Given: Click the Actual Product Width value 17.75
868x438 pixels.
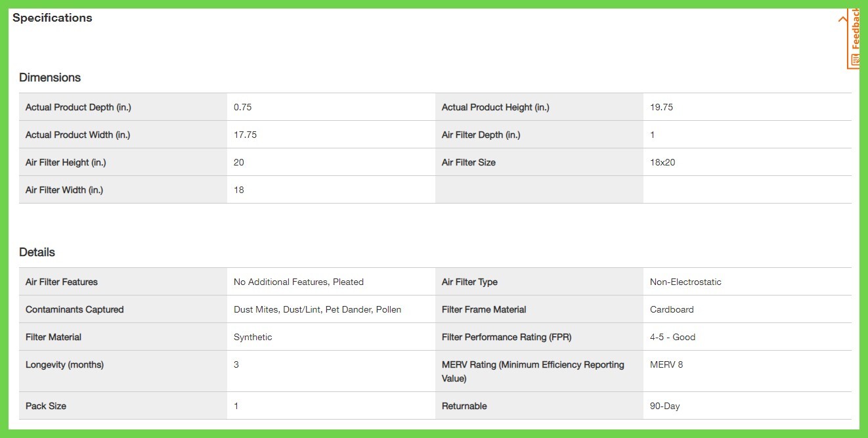Looking at the screenshot, I should click(245, 135).
